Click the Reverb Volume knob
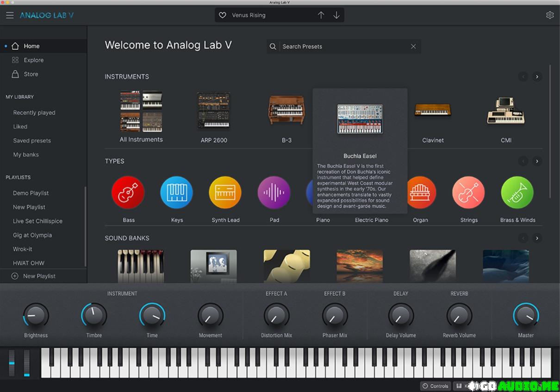This screenshot has height=392, width=560. pos(459,316)
